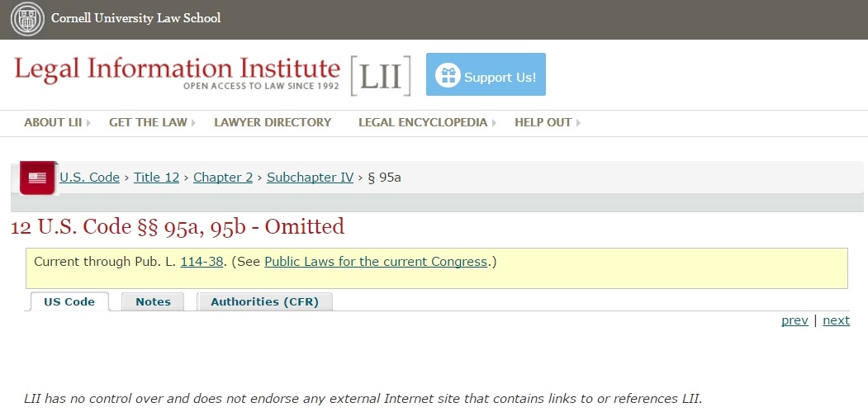Follow the 114-38 public law link

click(x=201, y=262)
